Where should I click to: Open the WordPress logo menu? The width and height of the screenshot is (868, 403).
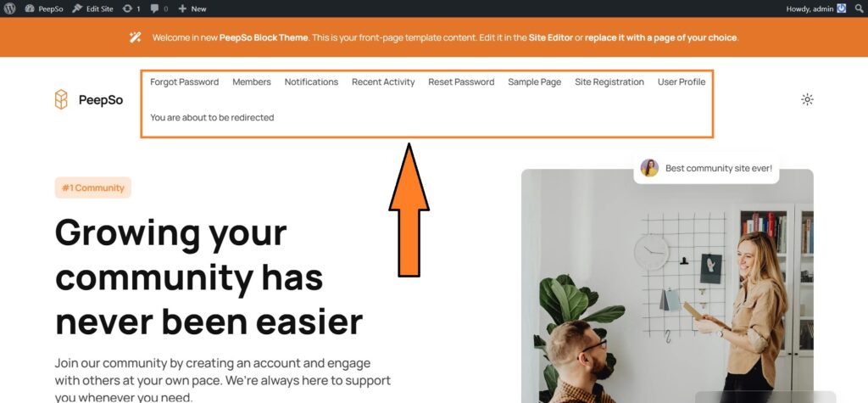[9, 8]
